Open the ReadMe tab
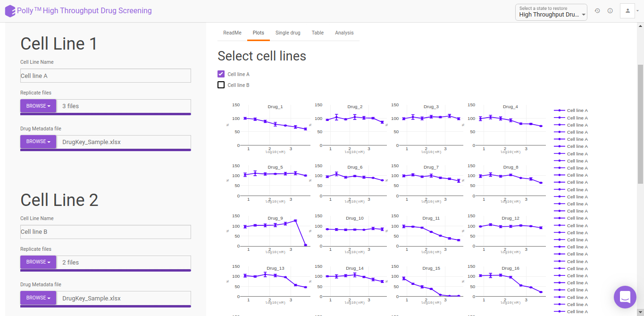644x316 pixels. click(x=232, y=33)
